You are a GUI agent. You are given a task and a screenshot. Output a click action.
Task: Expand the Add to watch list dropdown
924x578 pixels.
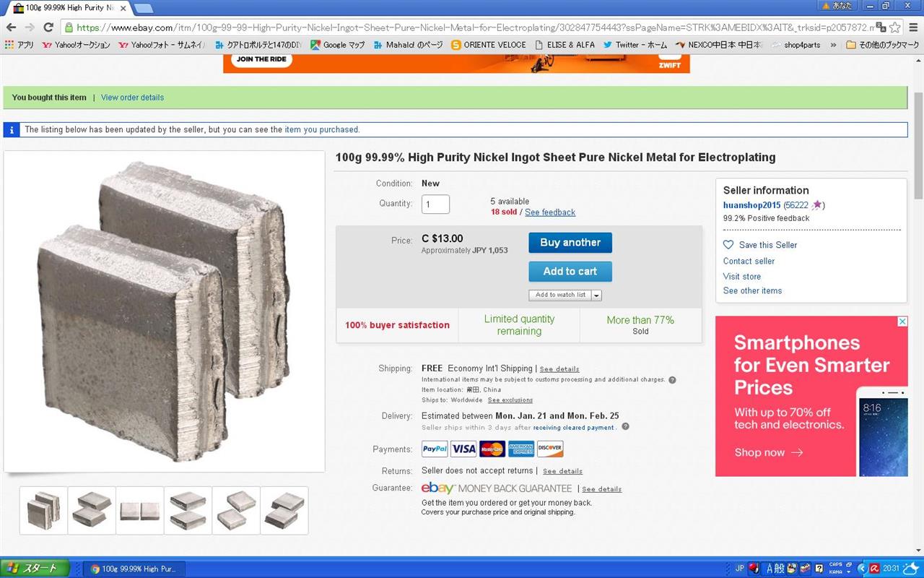596,295
